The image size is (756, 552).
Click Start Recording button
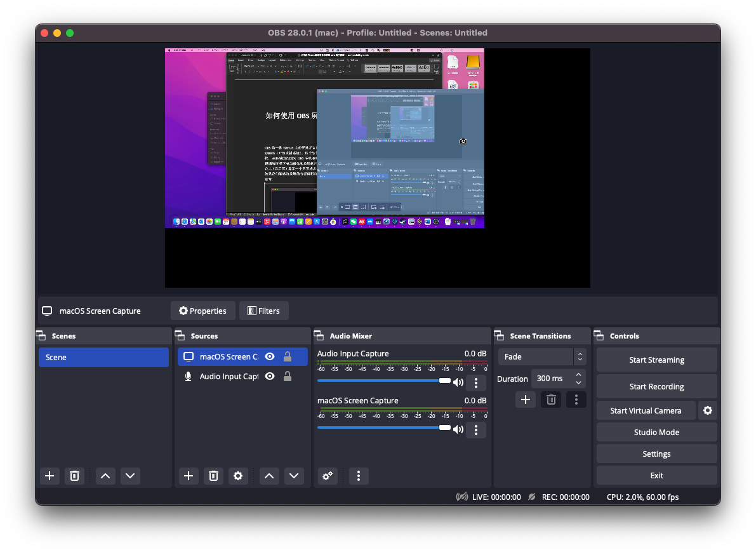[x=656, y=387]
